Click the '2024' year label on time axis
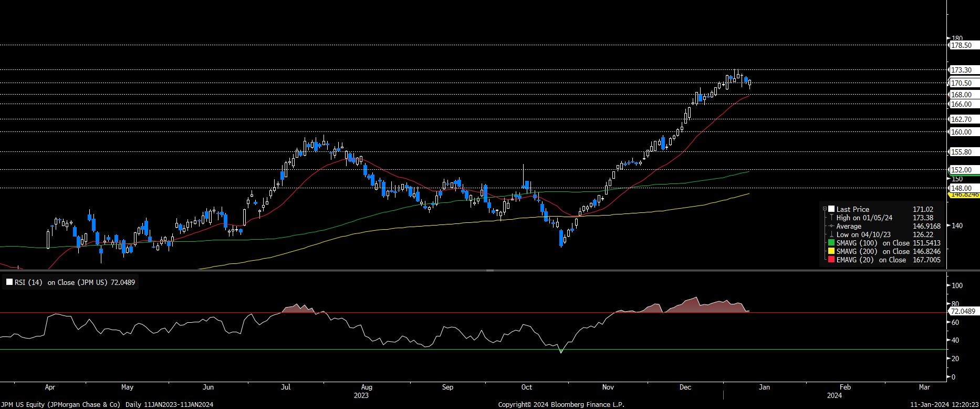Viewport: 980px width, 409px height. 834,395
